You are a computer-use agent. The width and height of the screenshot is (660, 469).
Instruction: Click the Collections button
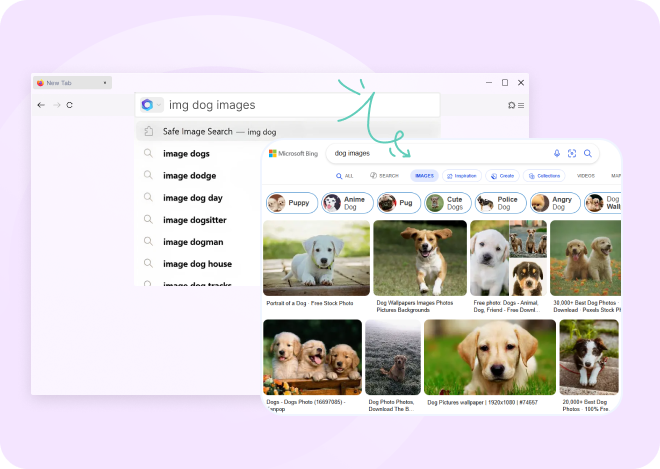(x=545, y=175)
